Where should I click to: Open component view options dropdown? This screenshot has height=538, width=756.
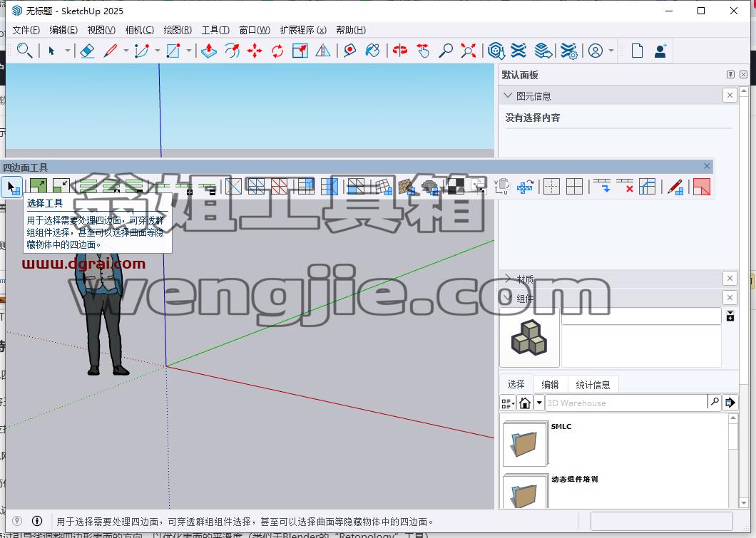[508, 403]
